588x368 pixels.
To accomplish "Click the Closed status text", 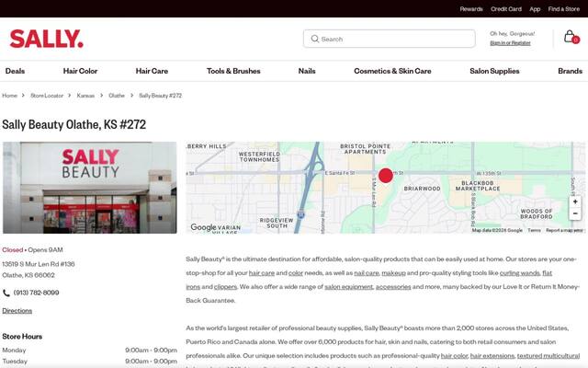I will pos(12,249).
